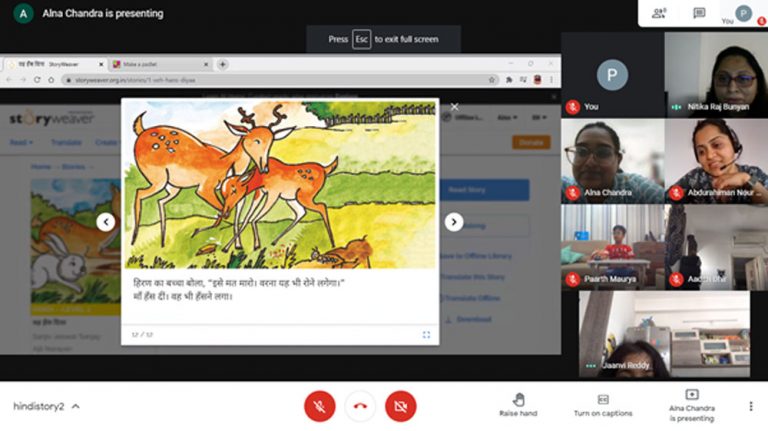Reload the StoryWeaver page
768x431 pixels.
point(37,79)
